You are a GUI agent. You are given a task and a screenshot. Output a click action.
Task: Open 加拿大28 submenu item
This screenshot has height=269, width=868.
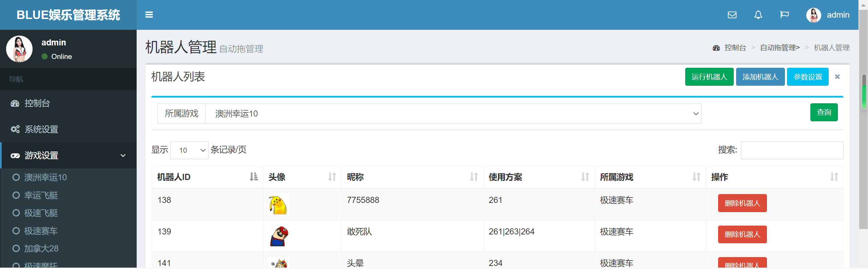click(41, 248)
